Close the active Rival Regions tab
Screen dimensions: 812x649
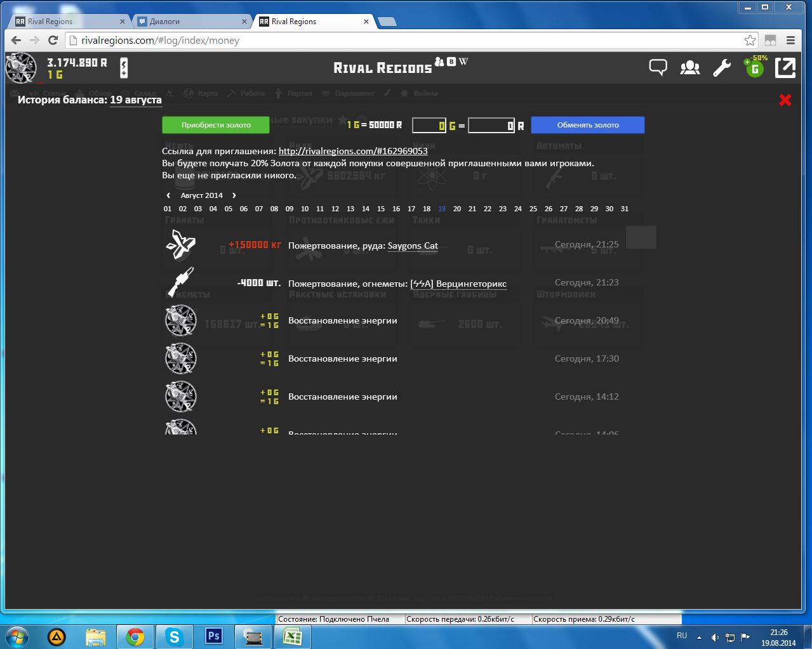366,21
